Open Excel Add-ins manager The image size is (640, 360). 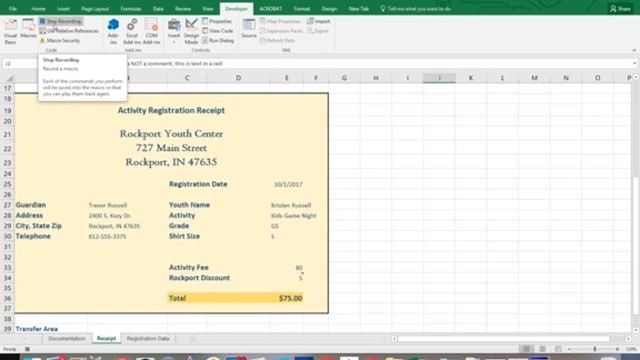point(132,31)
